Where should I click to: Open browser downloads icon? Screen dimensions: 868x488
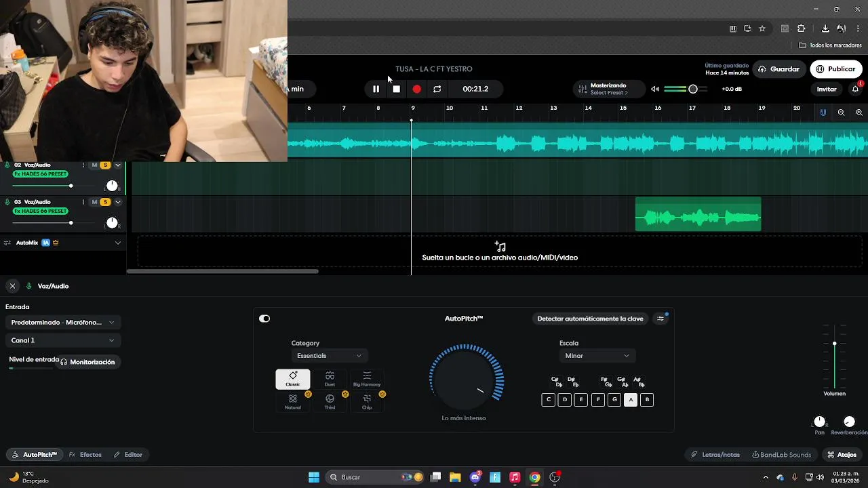click(825, 28)
